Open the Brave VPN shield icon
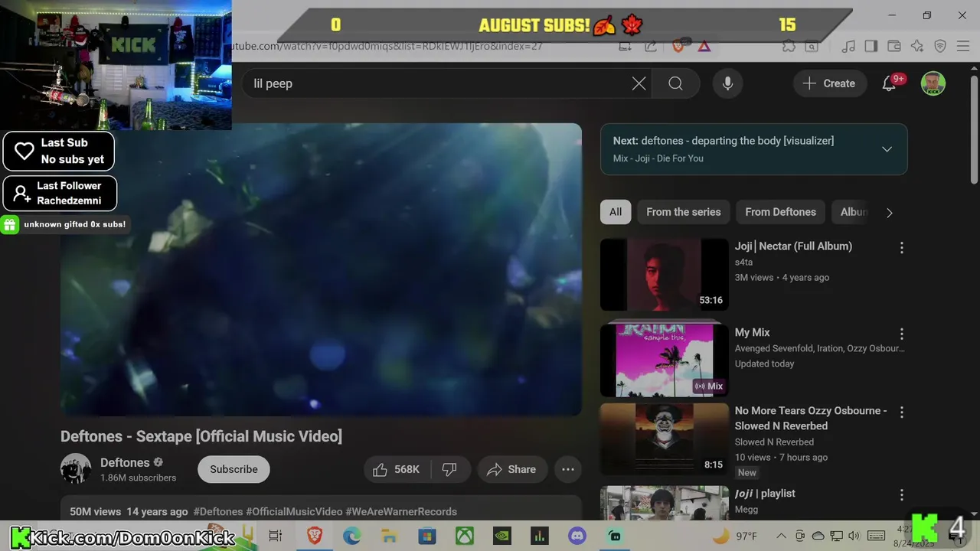The height and width of the screenshot is (551, 980). (940, 46)
